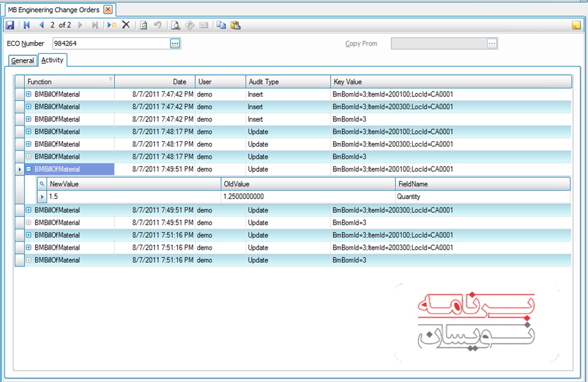Close the MB Engineering Change Orders tab
The height and width of the screenshot is (382, 588).
click(x=108, y=10)
